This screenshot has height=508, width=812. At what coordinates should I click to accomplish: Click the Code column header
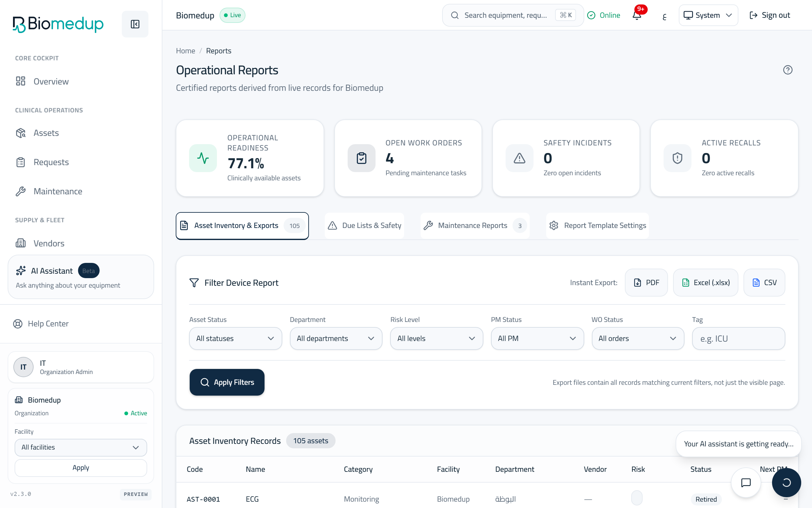[195, 469]
